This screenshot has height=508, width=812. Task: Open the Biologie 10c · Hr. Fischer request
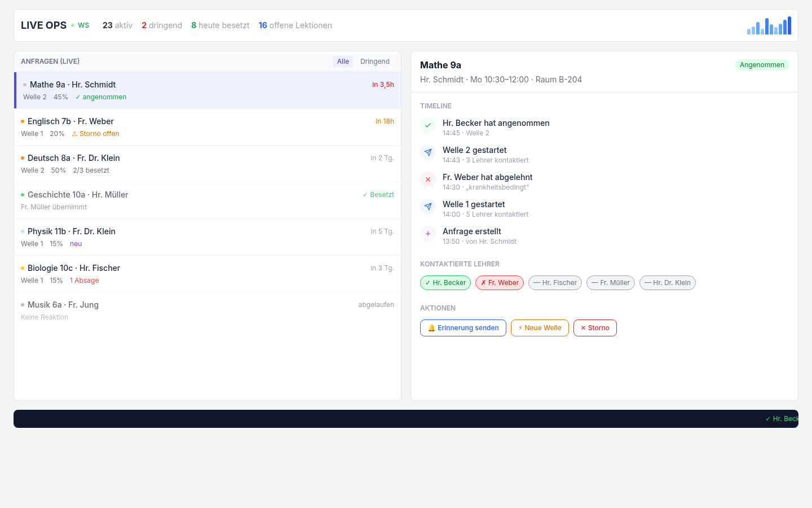(208, 274)
